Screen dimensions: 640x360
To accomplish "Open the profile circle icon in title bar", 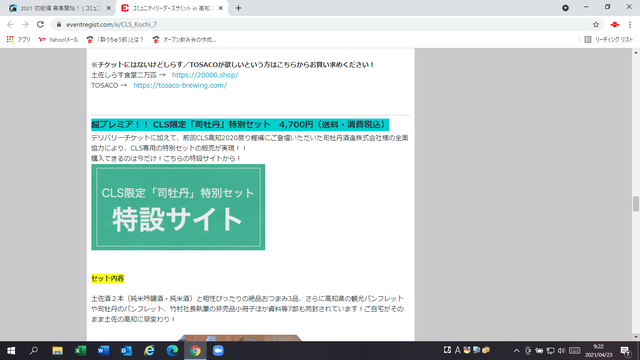I will pos(565,8).
